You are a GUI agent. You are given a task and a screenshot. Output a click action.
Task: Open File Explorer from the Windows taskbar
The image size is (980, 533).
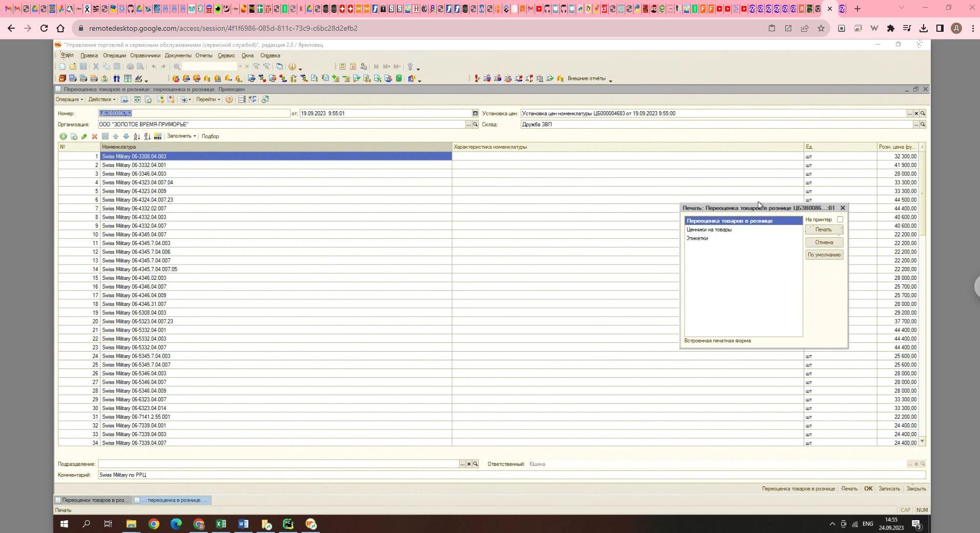(x=131, y=524)
